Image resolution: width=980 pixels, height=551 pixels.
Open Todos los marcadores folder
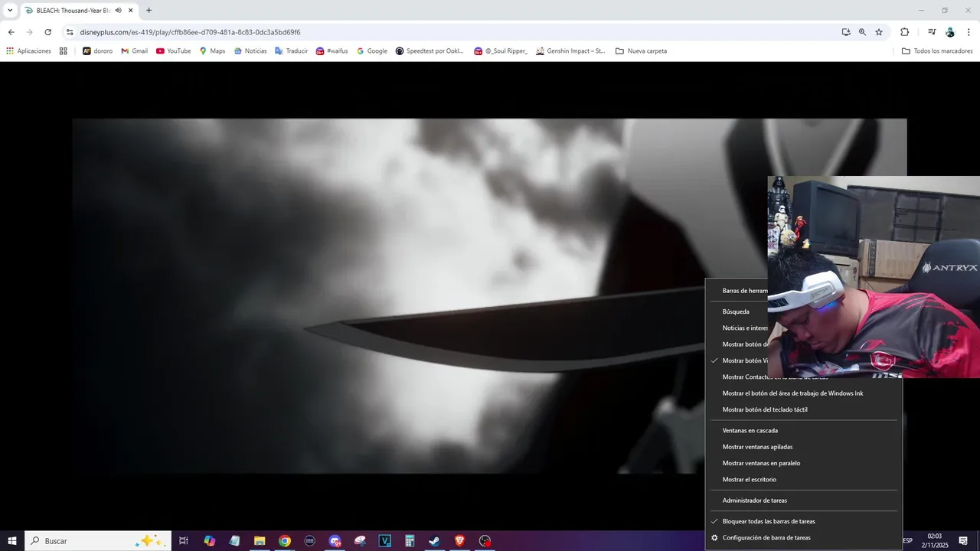pyautogui.click(x=937, y=51)
